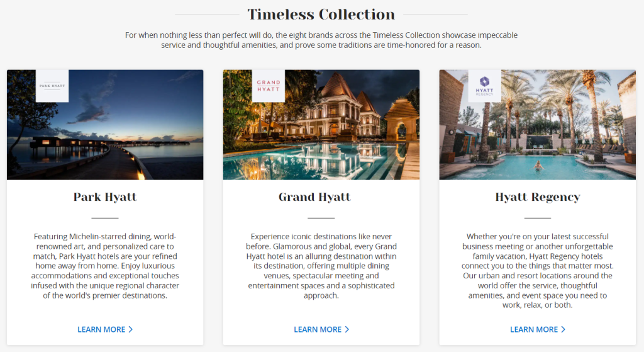
Task: Open the Hyatt Regency Learn More link
Action: coord(534,329)
